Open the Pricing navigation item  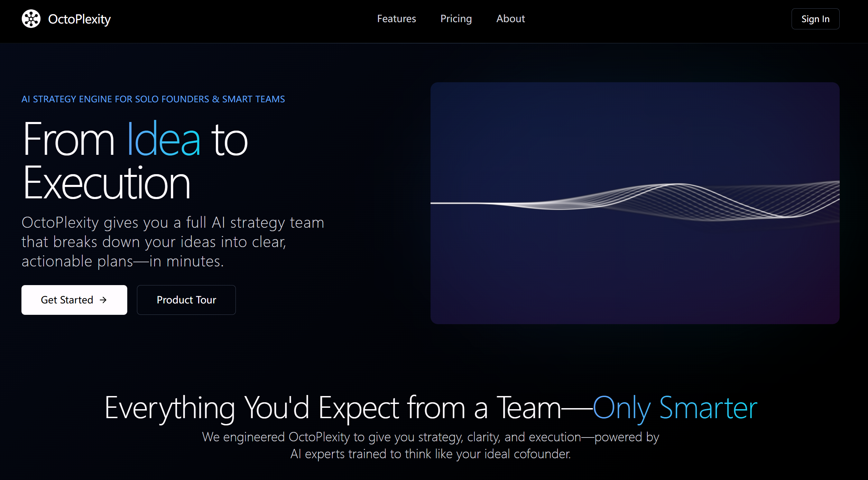point(456,19)
